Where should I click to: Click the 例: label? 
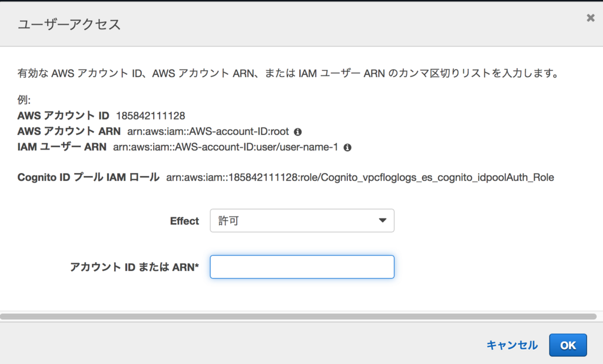[x=24, y=100]
